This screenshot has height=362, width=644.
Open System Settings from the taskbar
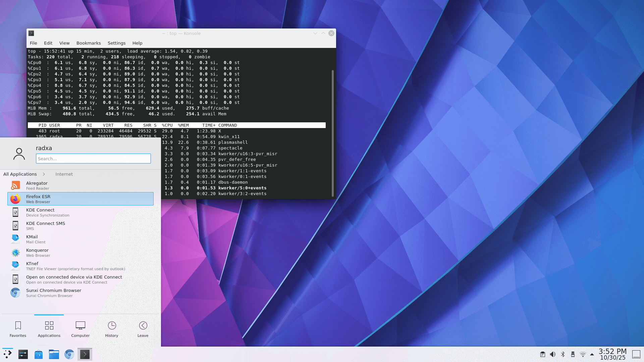[x=23, y=354]
